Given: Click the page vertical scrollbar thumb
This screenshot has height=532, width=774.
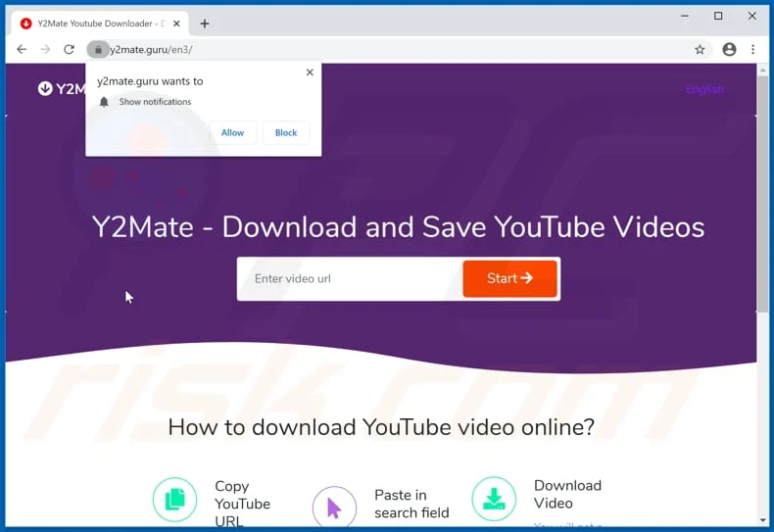Looking at the screenshot, I should coord(763,193).
